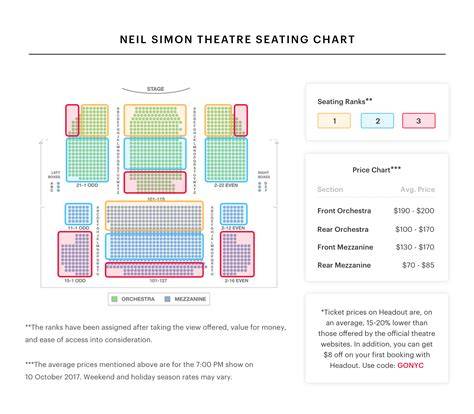Select the Front Orchestra price row
This screenshot has width=474, height=414.
coord(376,211)
